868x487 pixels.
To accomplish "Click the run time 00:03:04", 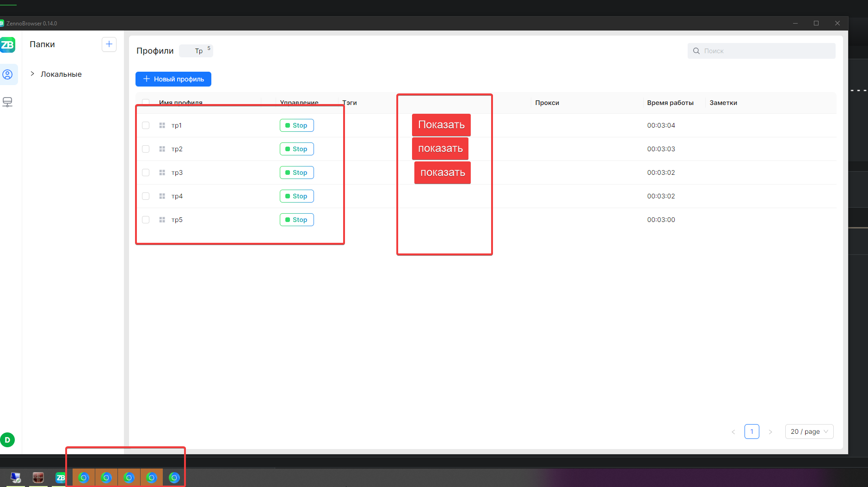I will [661, 125].
